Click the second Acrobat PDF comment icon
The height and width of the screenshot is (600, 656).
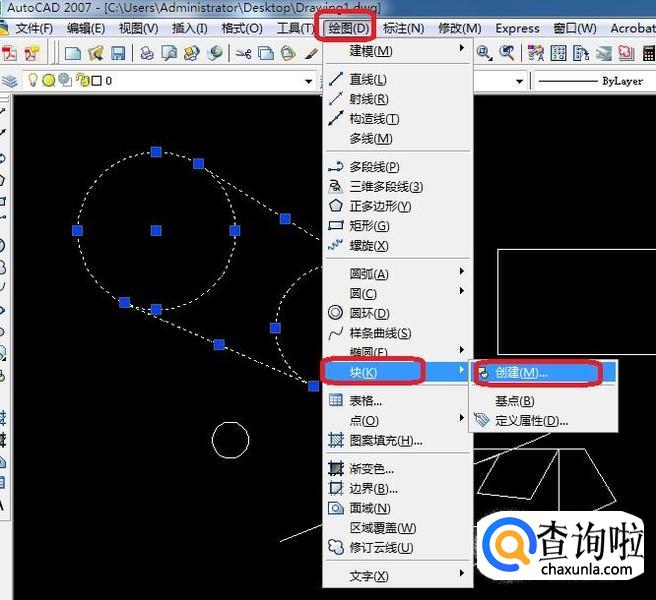(x=32, y=54)
